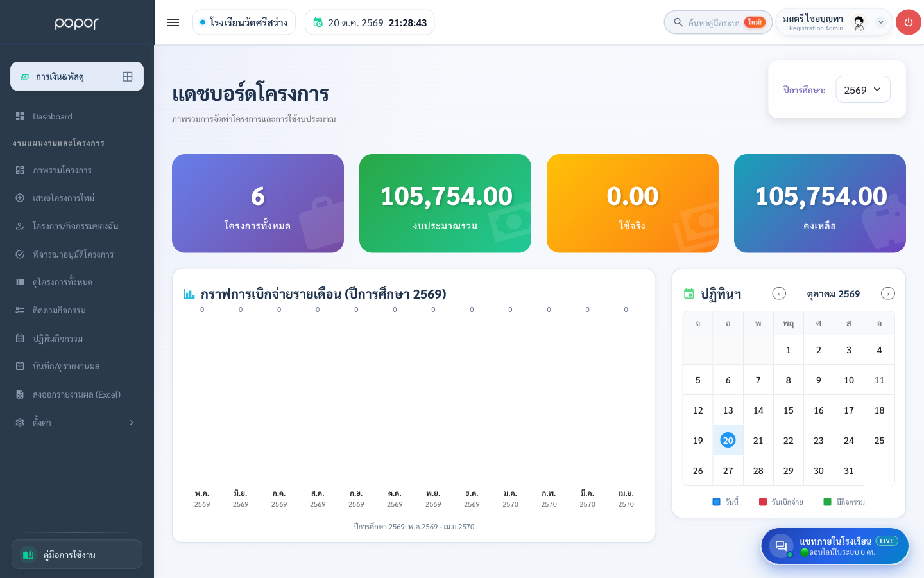Click the red power logout button
The height and width of the screenshot is (578, 924).
(x=908, y=22)
